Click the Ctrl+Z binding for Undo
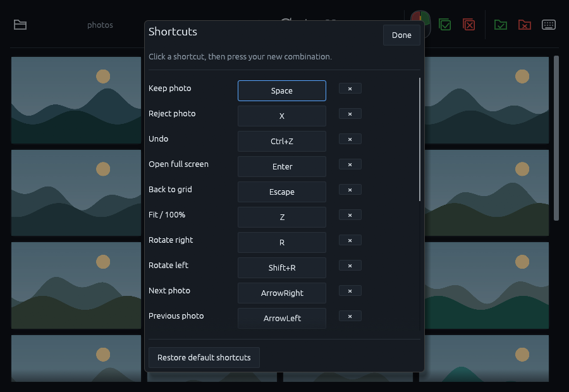The width and height of the screenshot is (569, 392). coord(282,141)
